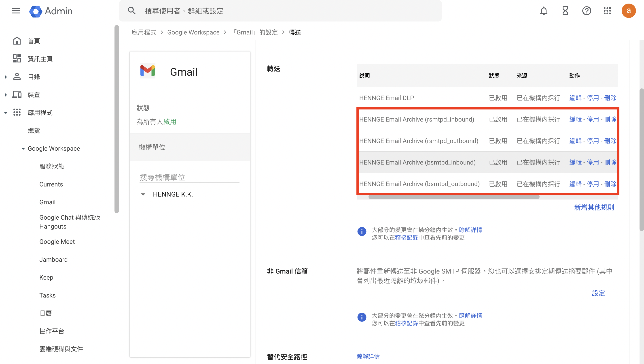
Task: Click 停用 for HENNGE Email DLP
Action: click(593, 98)
